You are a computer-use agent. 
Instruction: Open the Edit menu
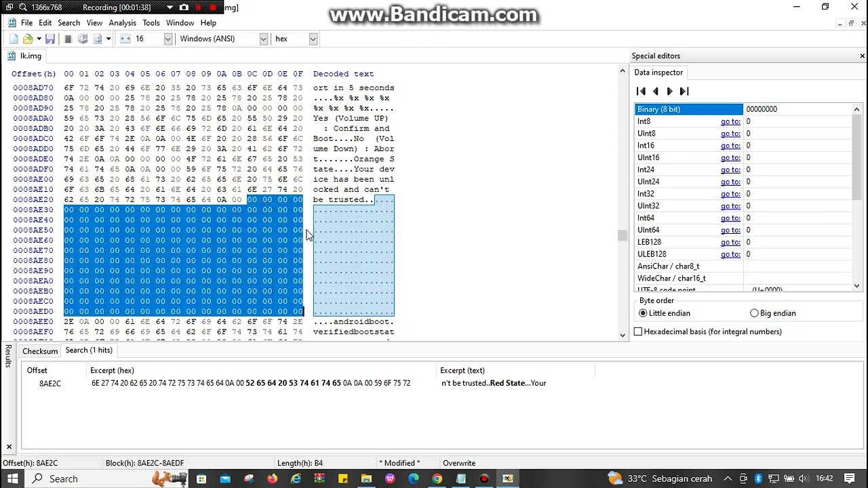[45, 23]
